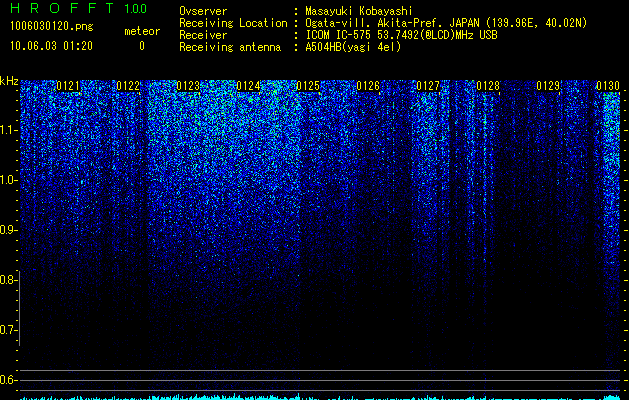This screenshot has width=629, height=400.
Task: Click the 0.8 kHz axis label
Action: 7,280
